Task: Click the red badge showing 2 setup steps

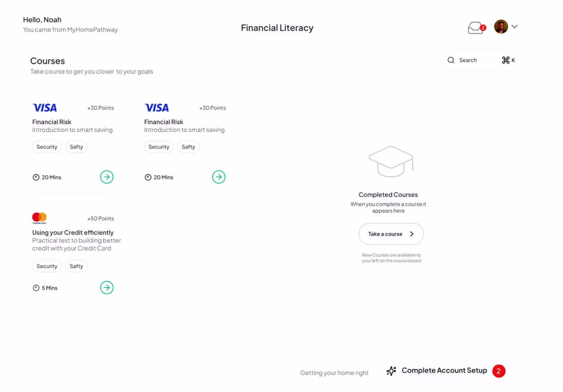Action: [x=499, y=371]
